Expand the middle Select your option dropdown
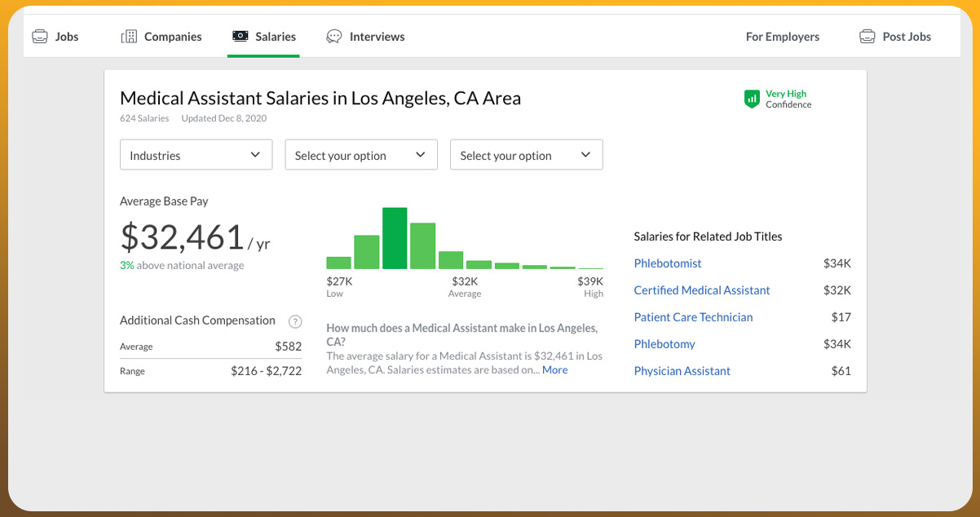 point(361,155)
